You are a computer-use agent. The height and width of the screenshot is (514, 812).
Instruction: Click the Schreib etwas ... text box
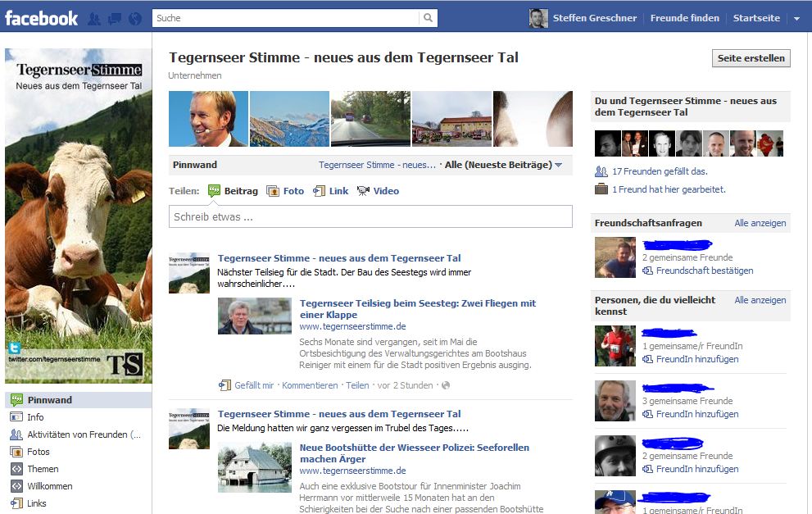pos(370,216)
